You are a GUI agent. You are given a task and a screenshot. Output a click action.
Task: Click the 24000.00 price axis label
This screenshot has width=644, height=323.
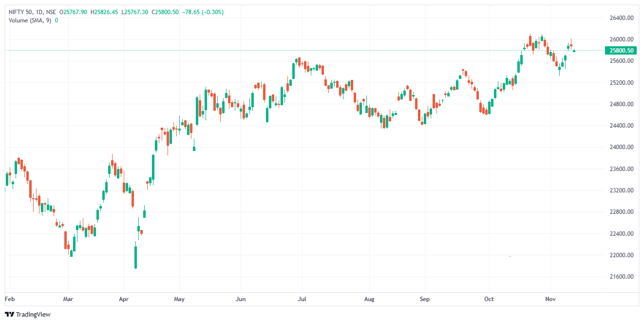[621, 147]
